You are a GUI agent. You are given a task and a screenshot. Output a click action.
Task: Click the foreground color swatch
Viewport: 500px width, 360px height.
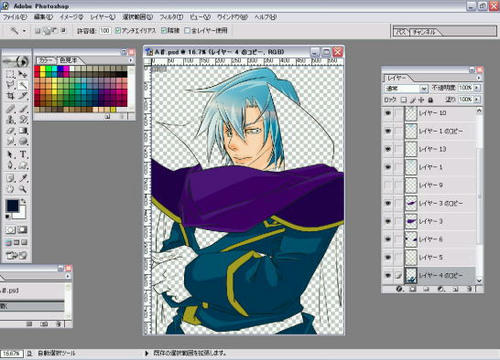pyautogui.click(x=12, y=206)
